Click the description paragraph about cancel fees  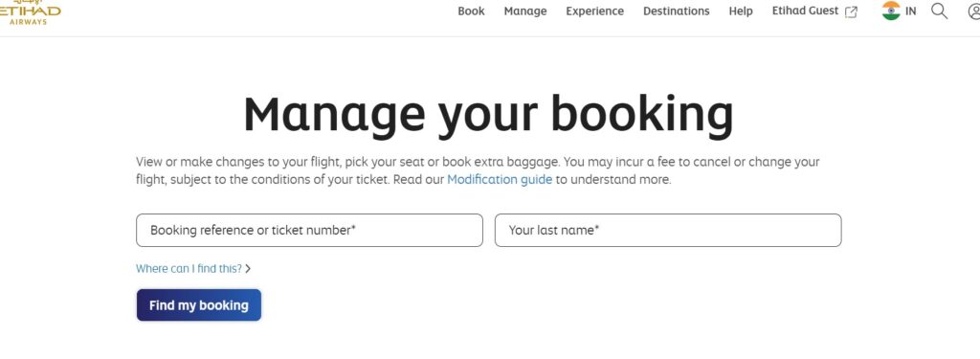478,170
